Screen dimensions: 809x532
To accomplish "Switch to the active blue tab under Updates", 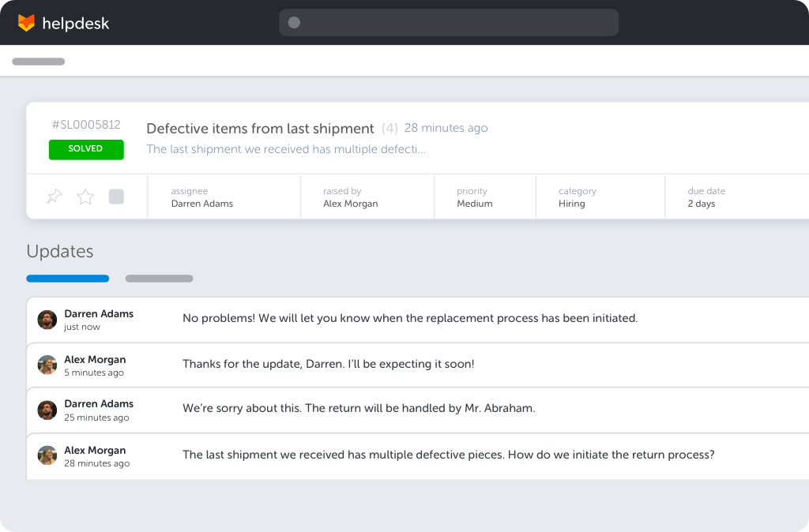I will pyautogui.click(x=67, y=279).
